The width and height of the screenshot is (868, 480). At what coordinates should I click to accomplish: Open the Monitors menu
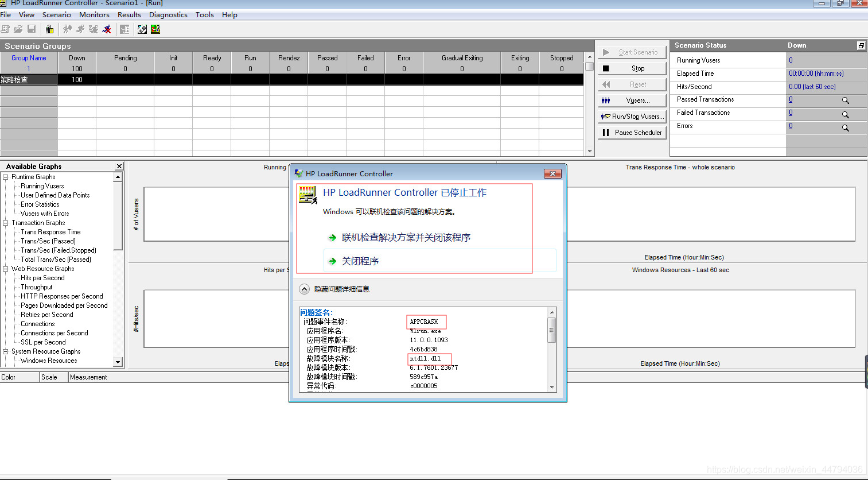(x=94, y=15)
